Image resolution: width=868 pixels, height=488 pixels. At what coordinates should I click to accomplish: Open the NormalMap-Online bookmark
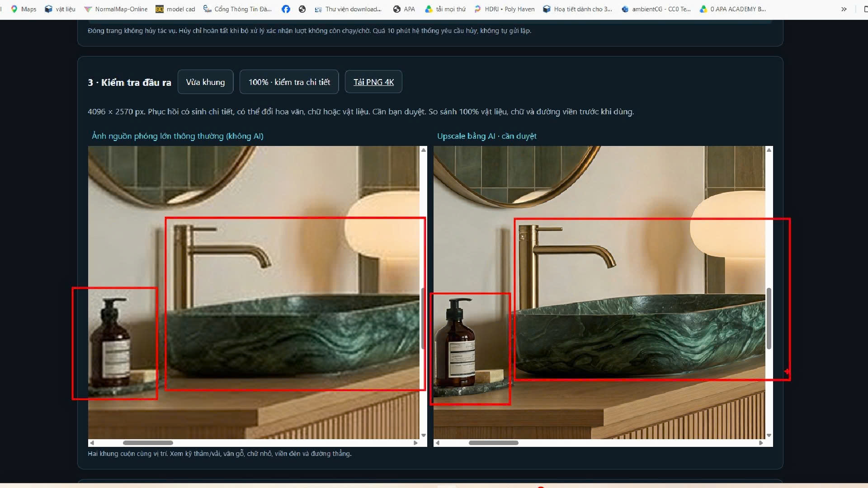click(x=116, y=9)
